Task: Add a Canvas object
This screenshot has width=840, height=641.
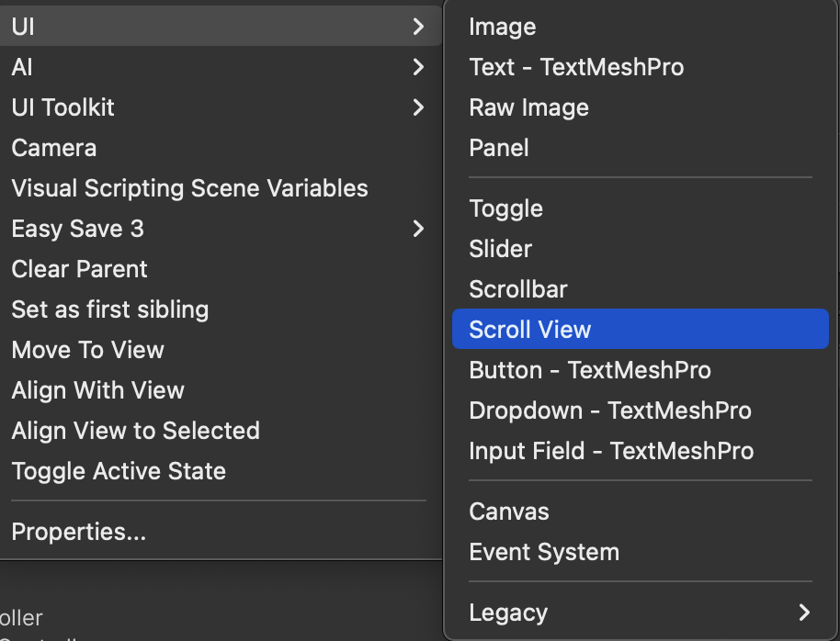Action: click(509, 512)
